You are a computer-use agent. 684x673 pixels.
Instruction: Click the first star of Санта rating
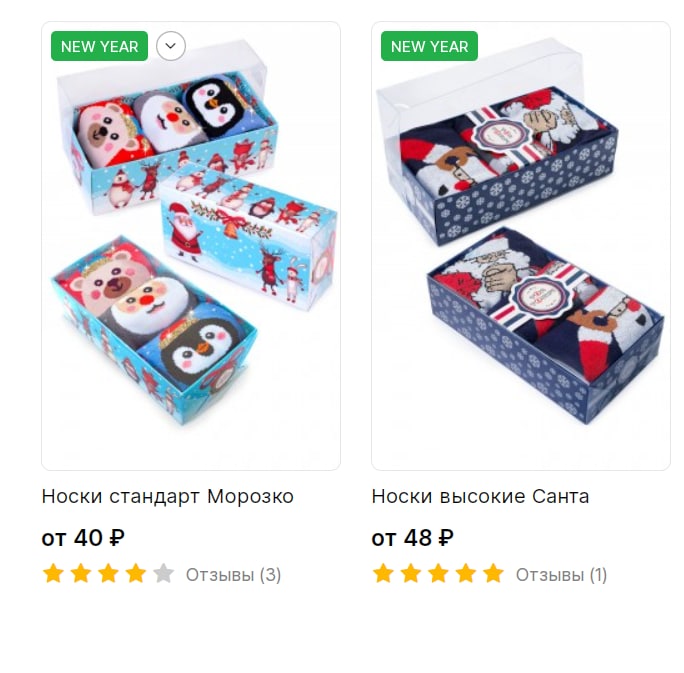tap(383, 573)
